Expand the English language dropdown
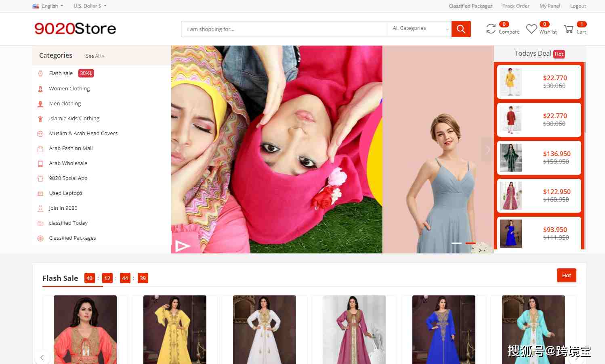This screenshot has height=364, width=605. click(x=48, y=6)
